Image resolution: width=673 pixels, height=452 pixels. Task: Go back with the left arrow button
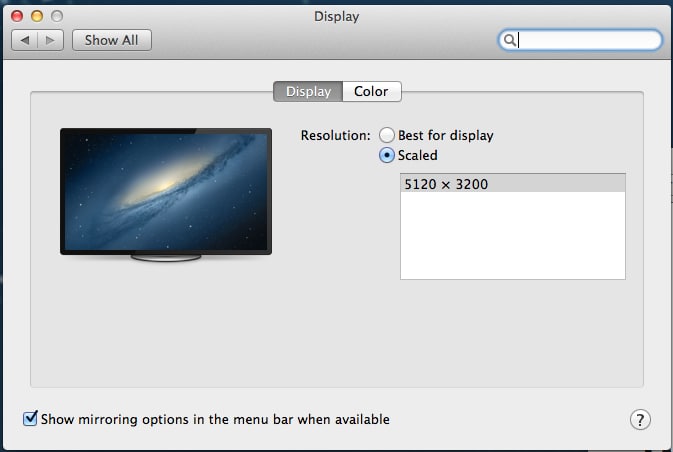24,40
